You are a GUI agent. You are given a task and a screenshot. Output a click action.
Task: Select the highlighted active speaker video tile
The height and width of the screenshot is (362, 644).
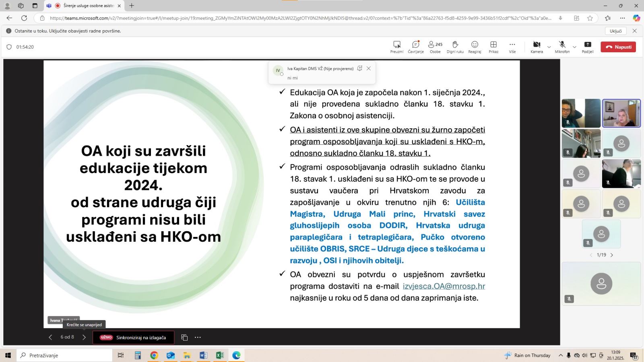[621, 113]
